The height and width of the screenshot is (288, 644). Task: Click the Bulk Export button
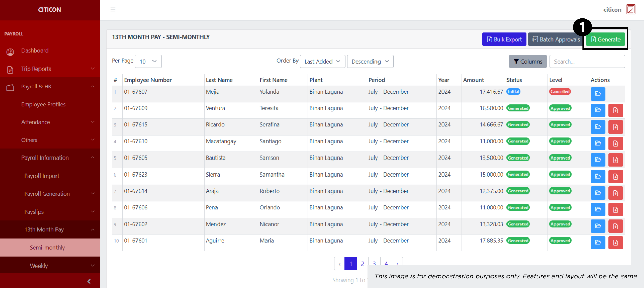pyautogui.click(x=504, y=40)
